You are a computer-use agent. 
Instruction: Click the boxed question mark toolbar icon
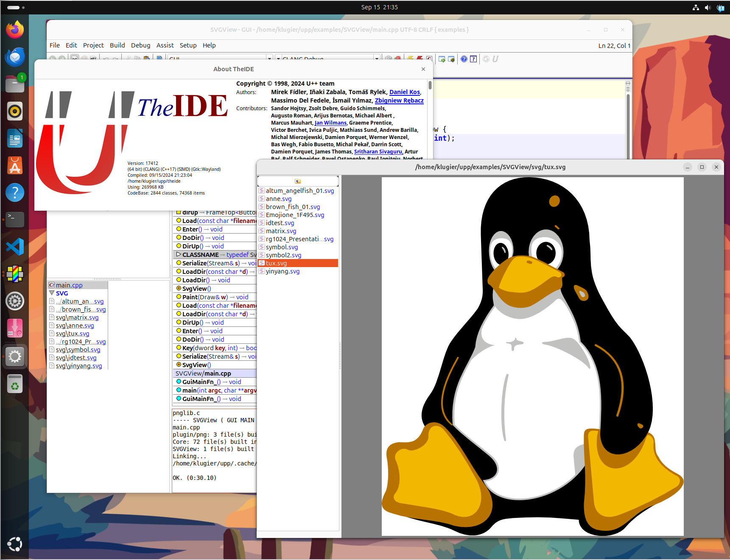coord(473,59)
